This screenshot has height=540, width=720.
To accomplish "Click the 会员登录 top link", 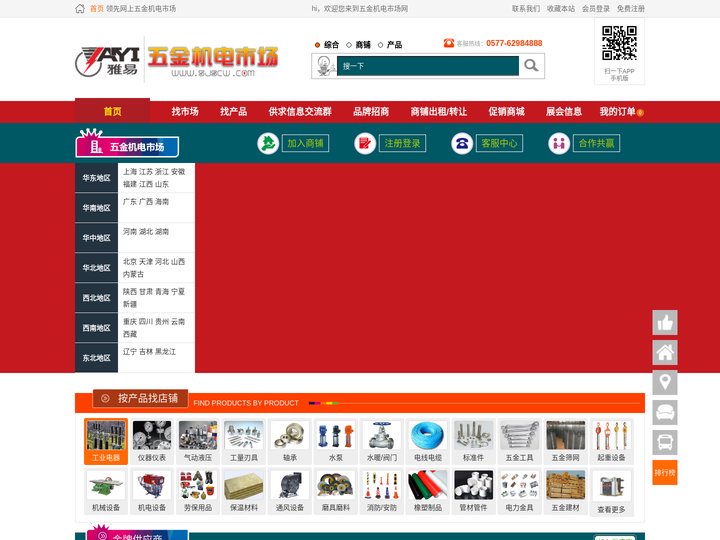I will coord(596,9).
